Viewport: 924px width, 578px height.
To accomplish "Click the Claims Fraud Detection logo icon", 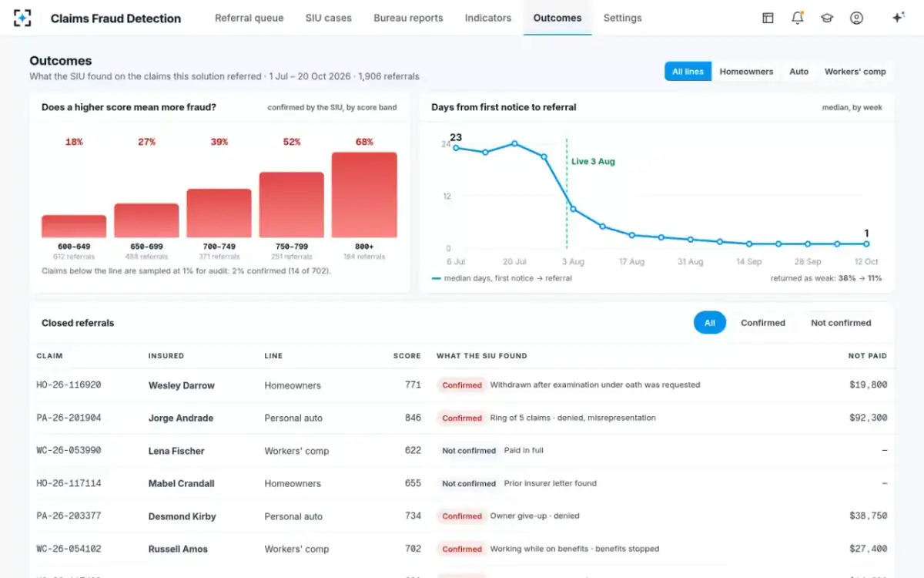I will point(22,18).
